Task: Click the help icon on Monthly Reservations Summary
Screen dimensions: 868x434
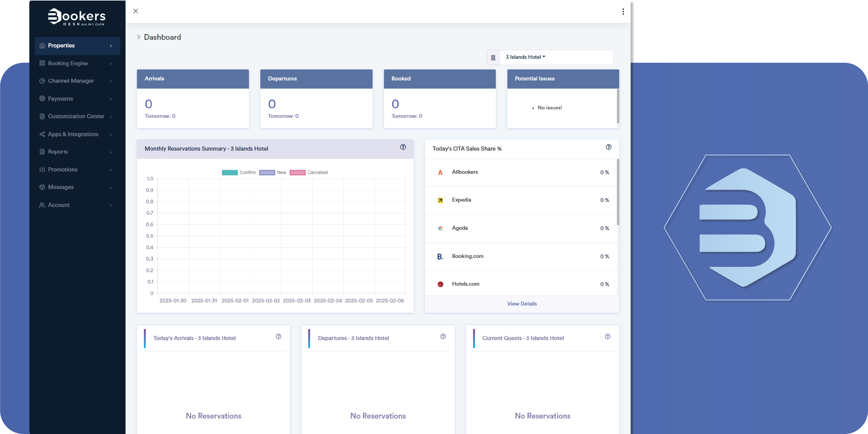Action: (403, 147)
